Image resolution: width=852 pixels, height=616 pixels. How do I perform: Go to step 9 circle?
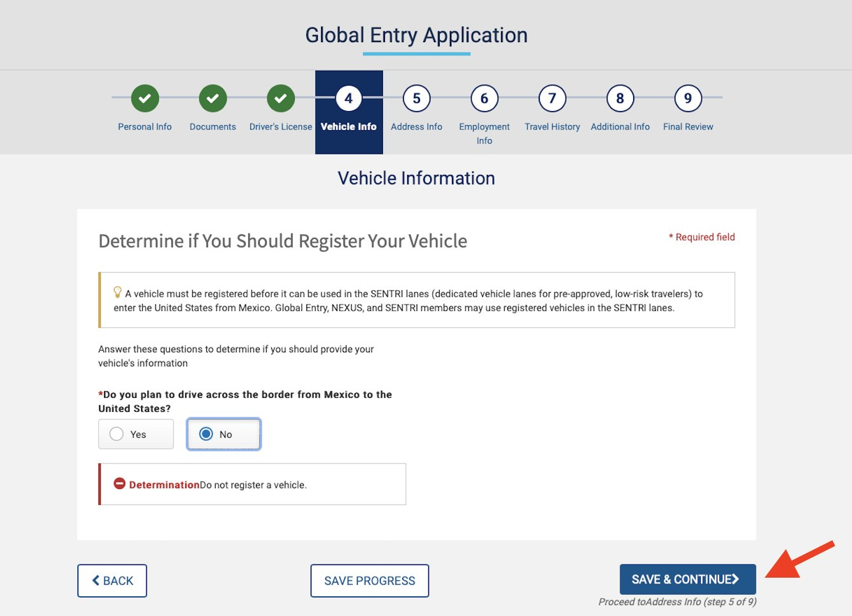coord(688,98)
